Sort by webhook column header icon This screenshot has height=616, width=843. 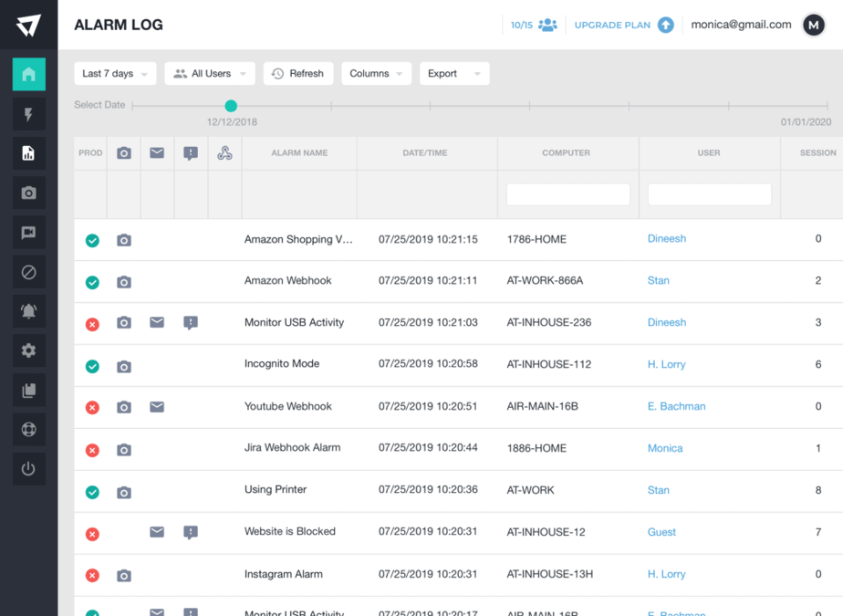(x=224, y=153)
